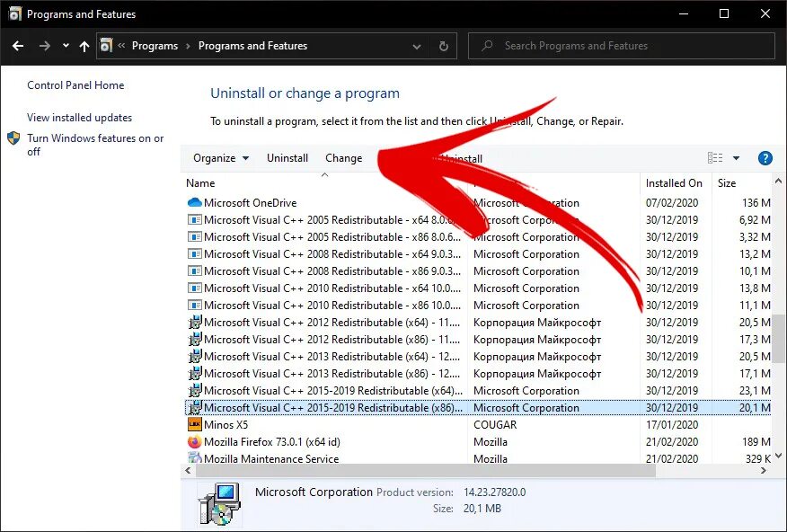The image size is (787, 532).
Task: Change the view with view icon
Action: [715, 158]
